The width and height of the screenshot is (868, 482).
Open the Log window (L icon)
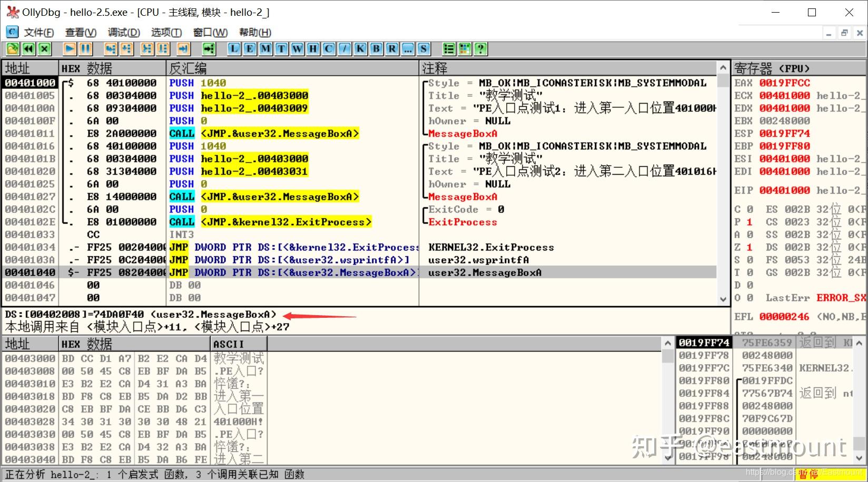pos(233,48)
